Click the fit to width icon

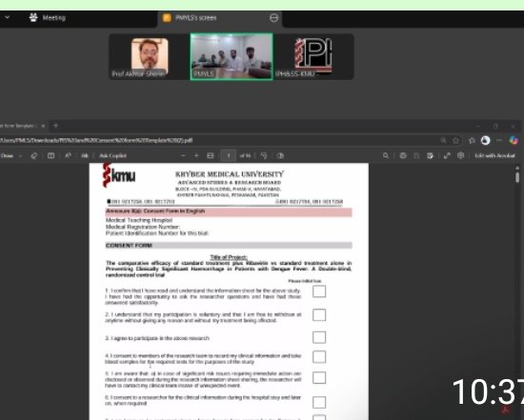pyautogui.click(x=211, y=155)
